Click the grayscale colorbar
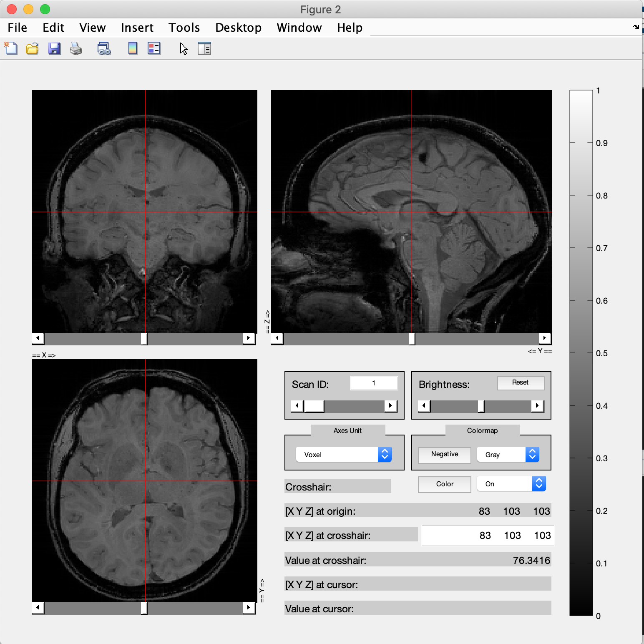644x644 pixels. [x=581, y=353]
